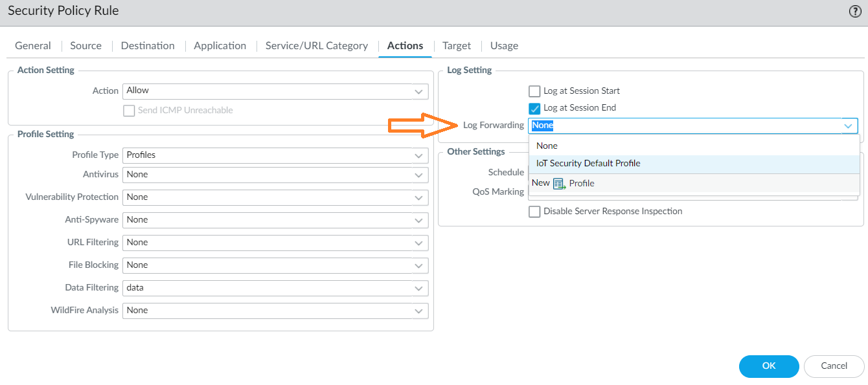
Task: Click the help question mark icon
Action: (x=855, y=11)
